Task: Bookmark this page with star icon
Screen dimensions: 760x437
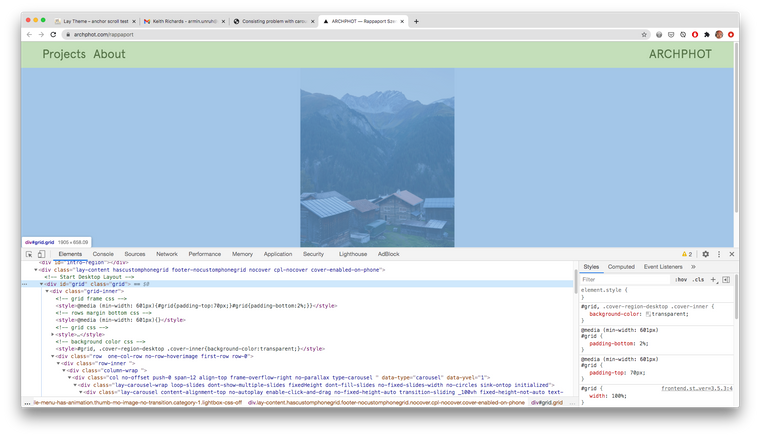Action: click(x=644, y=34)
